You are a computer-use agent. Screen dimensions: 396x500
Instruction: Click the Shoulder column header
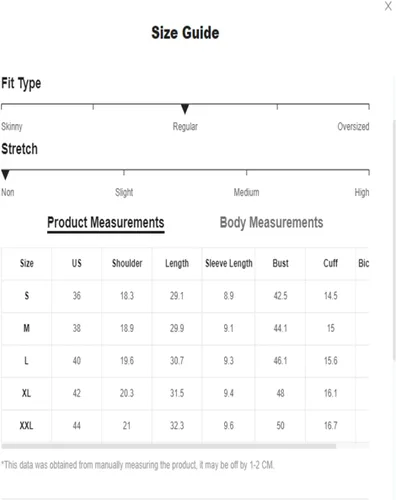pyautogui.click(x=127, y=263)
